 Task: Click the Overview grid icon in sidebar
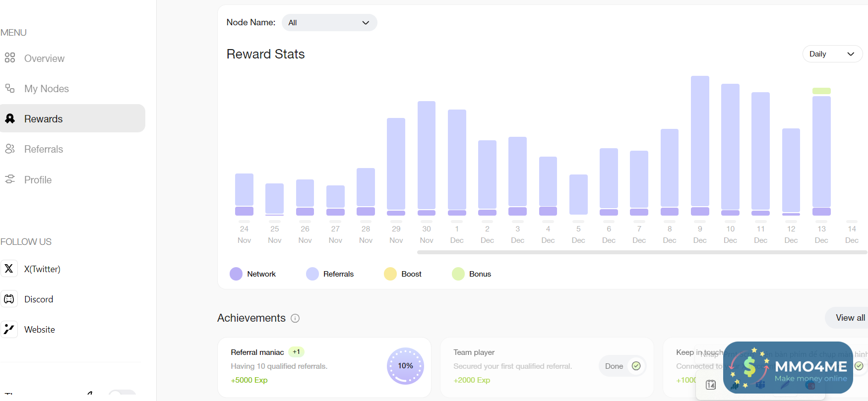[x=9, y=58]
